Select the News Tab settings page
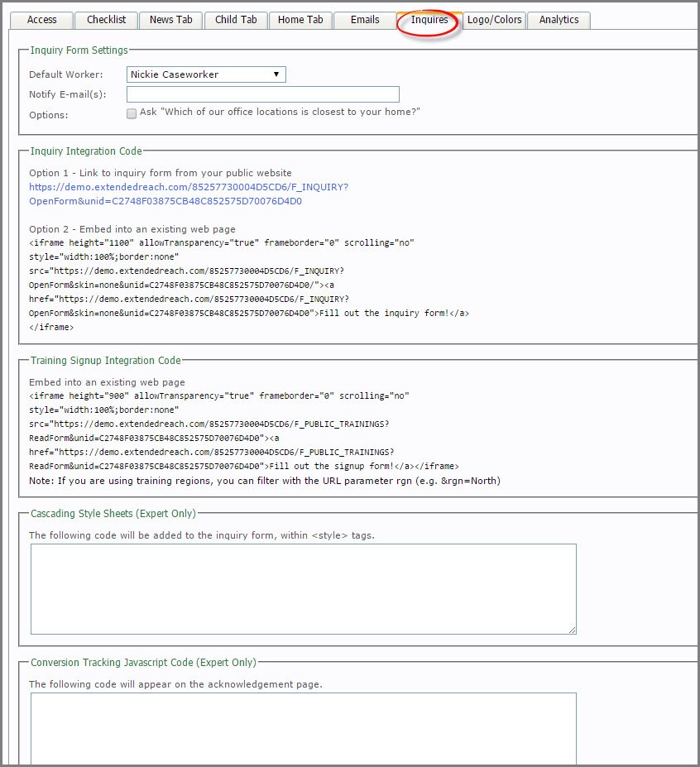 pyautogui.click(x=170, y=20)
